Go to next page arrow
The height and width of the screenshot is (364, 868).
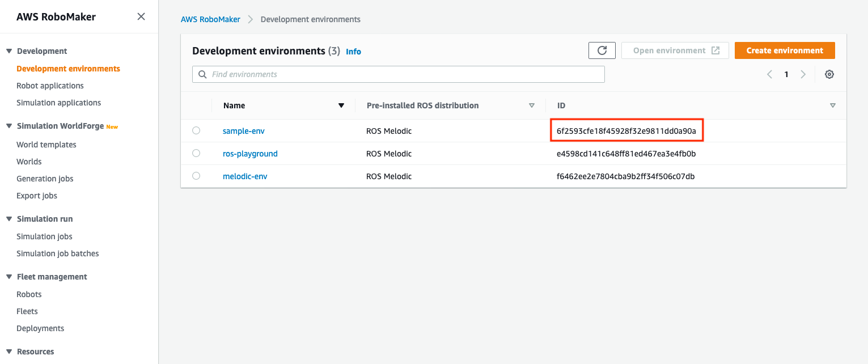(x=803, y=74)
